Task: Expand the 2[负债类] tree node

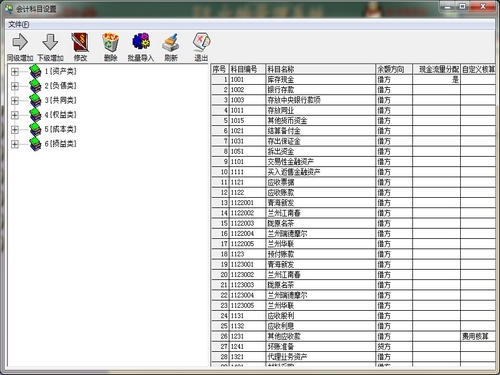Action: pyautogui.click(x=15, y=86)
